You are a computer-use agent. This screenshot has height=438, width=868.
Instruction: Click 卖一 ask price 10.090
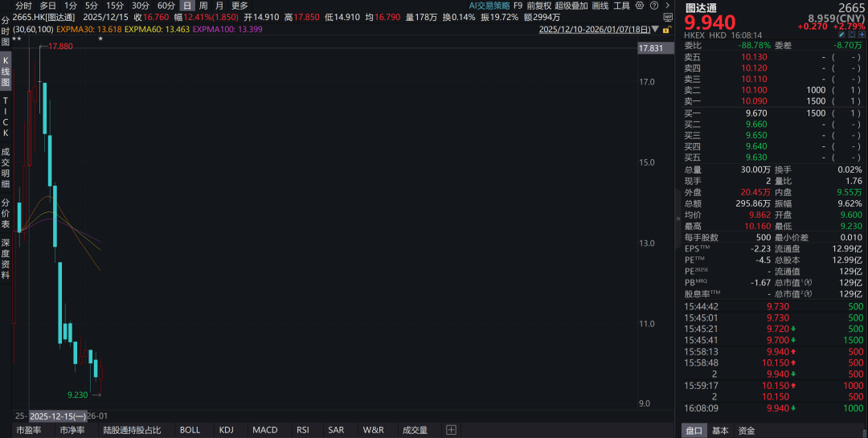pyautogui.click(x=754, y=101)
